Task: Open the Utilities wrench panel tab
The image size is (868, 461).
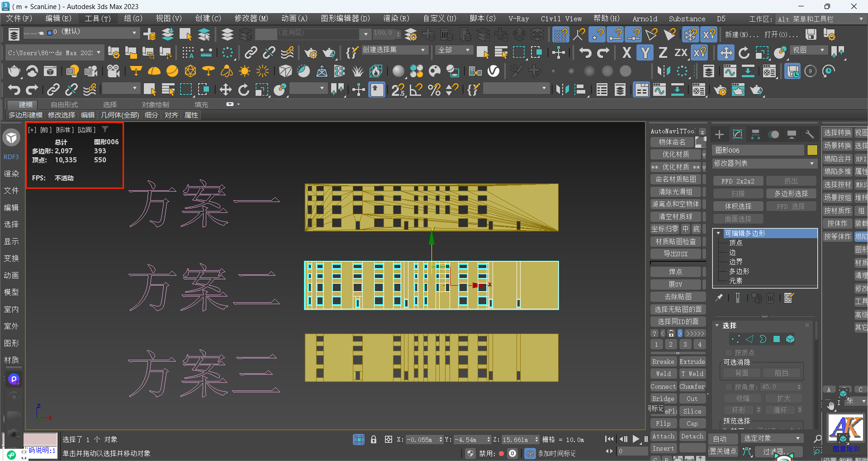Action: (809, 134)
